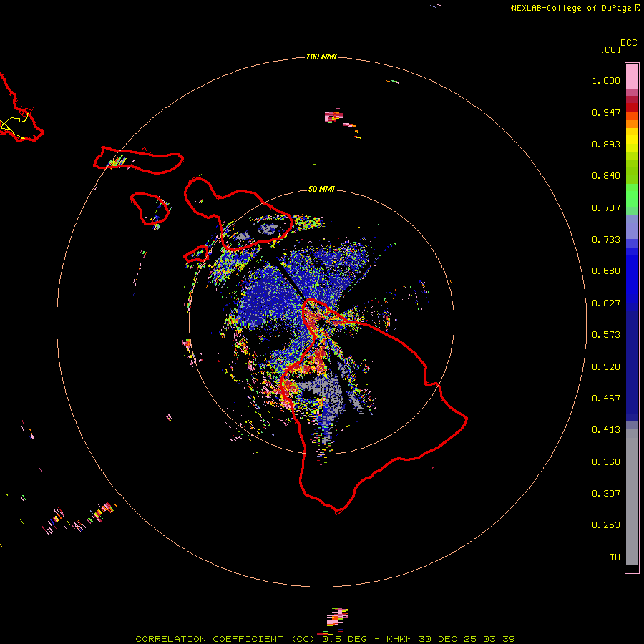Click the 0.5 DEG elevation text

343,639
